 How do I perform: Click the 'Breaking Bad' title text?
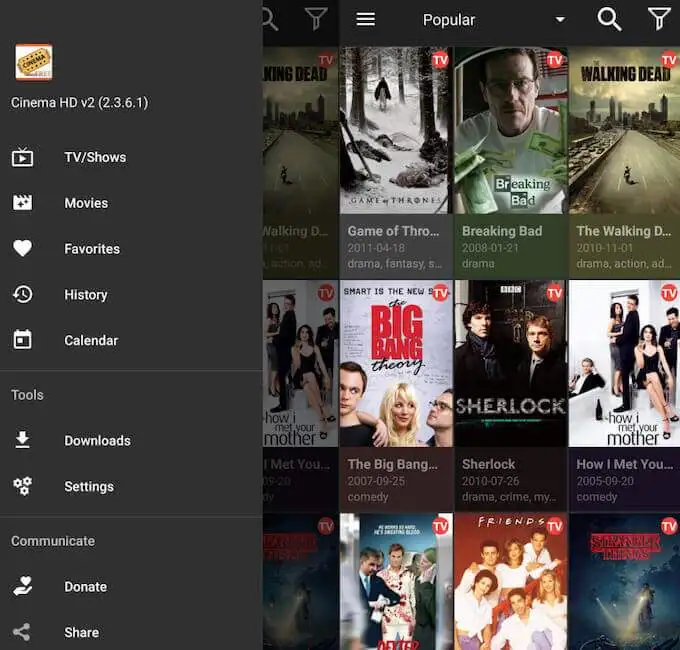pos(502,231)
